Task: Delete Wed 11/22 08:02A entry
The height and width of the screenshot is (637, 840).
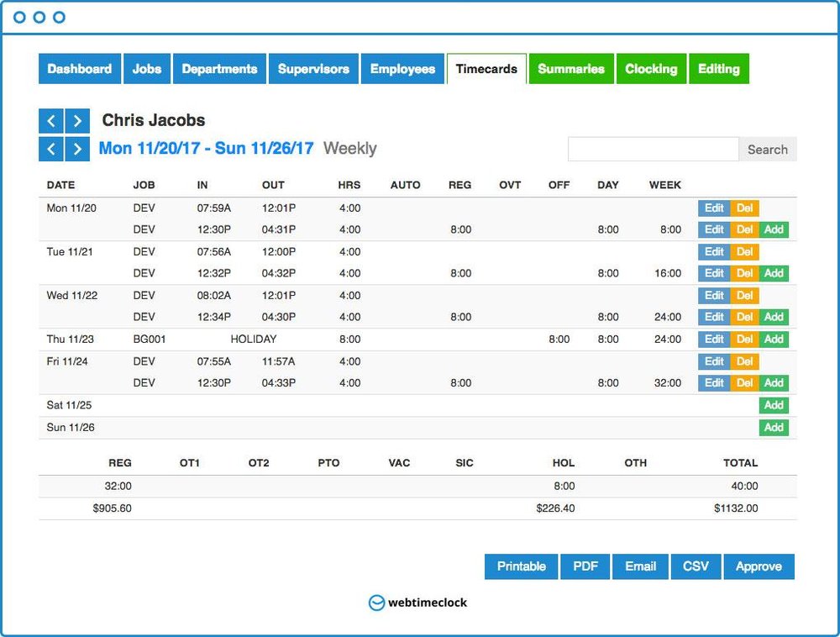Action: tap(744, 295)
